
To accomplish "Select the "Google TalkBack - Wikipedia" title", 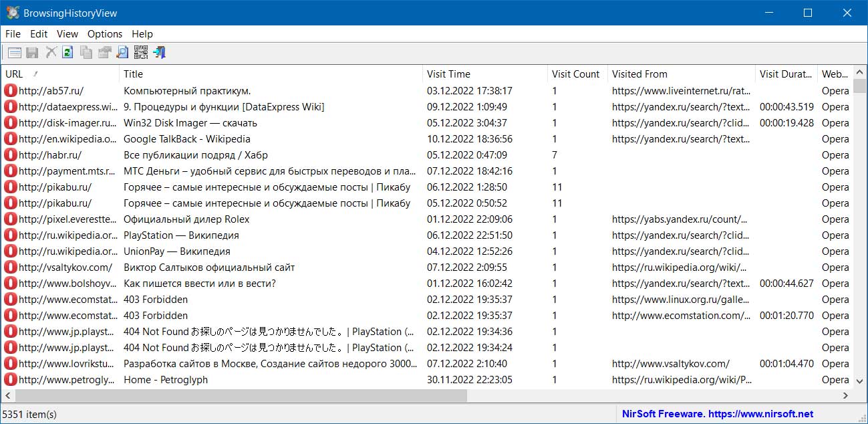I will (x=187, y=138).
